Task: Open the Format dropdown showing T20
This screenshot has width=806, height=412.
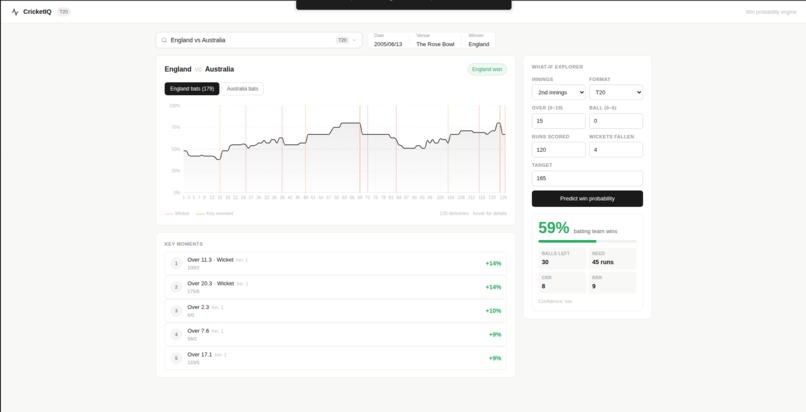Action: point(616,92)
